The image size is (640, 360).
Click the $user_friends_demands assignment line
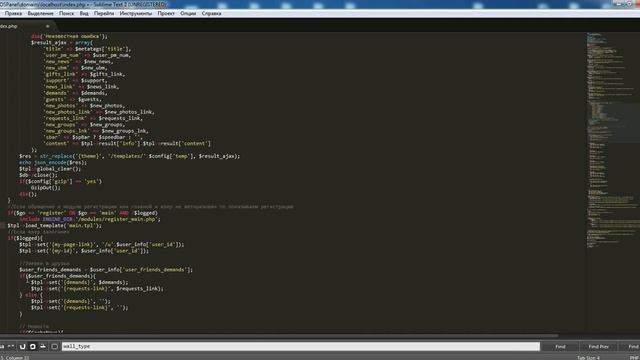(x=106, y=270)
